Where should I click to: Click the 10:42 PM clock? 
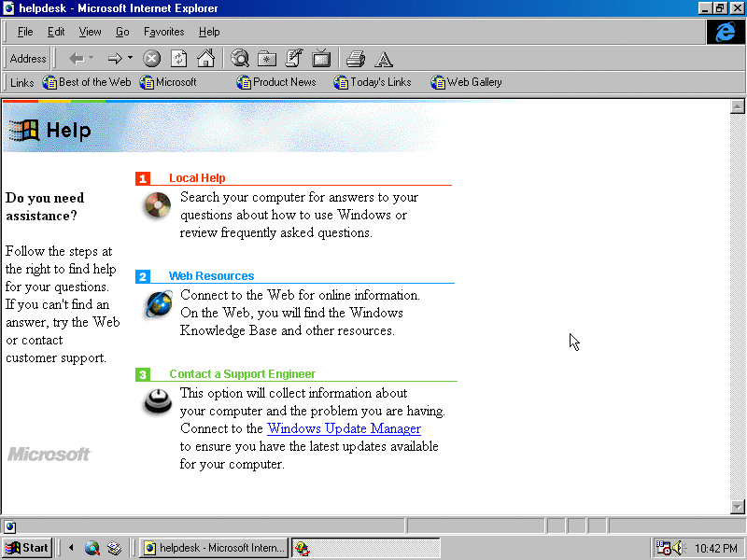pyautogui.click(x=716, y=549)
